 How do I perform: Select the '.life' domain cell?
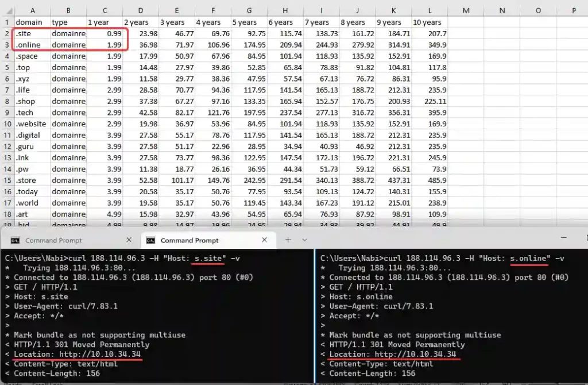coord(32,90)
